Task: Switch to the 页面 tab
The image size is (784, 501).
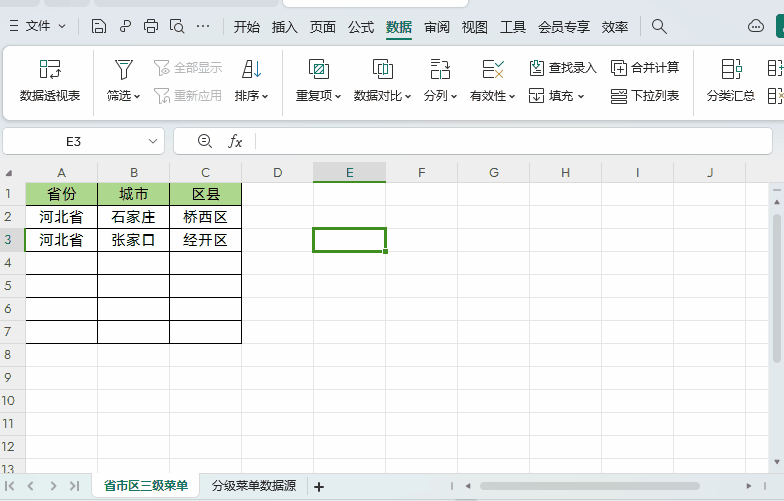Action: (x=322, y=26)
